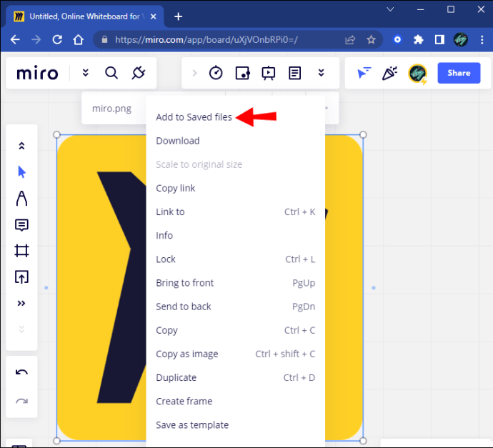This screenshot has width=493, height=448.
Task: Choose Create frame entry
Action: [x=184, y=401]
